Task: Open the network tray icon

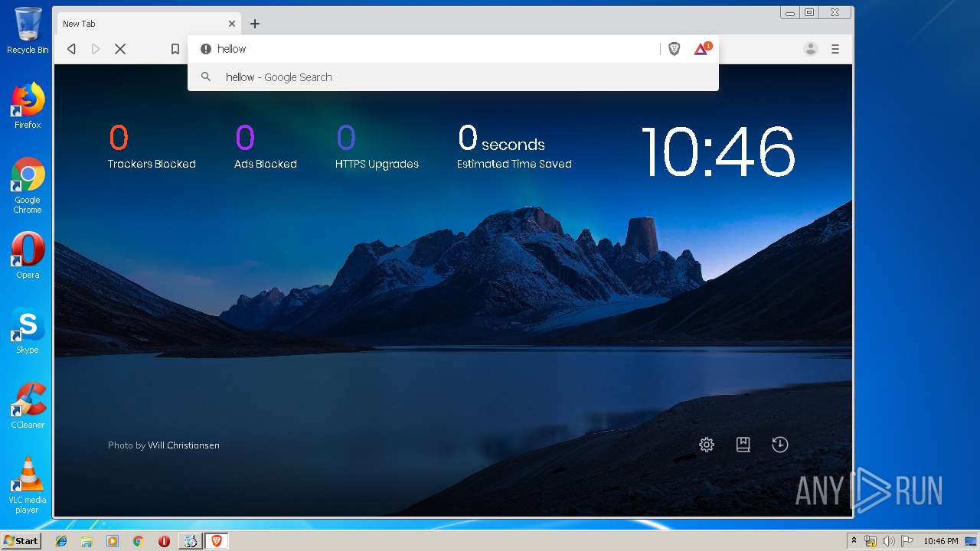Action: 871,541
